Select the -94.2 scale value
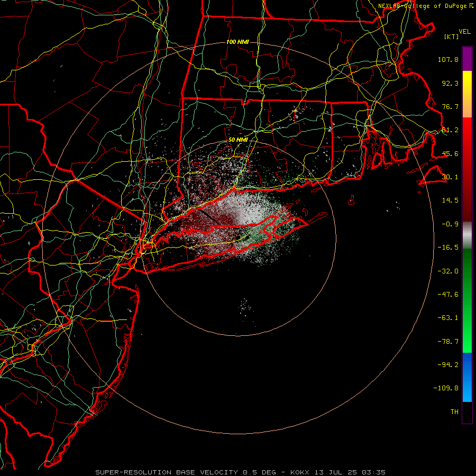This screenshot has height=476, width=476. (x=448, y=364)
